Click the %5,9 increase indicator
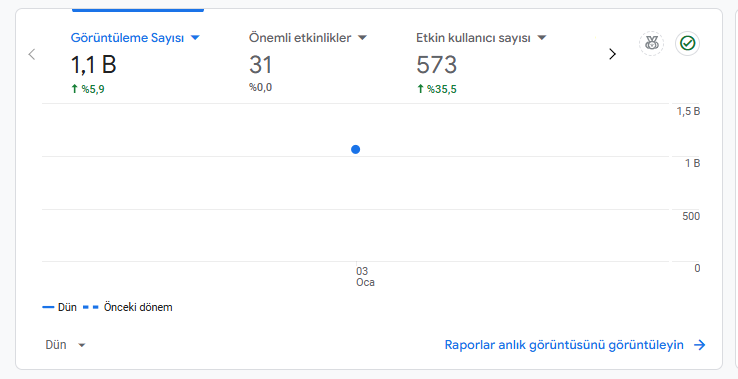This screenshot has width=738, height=379. pyautogui.click(x=88, y=89)
